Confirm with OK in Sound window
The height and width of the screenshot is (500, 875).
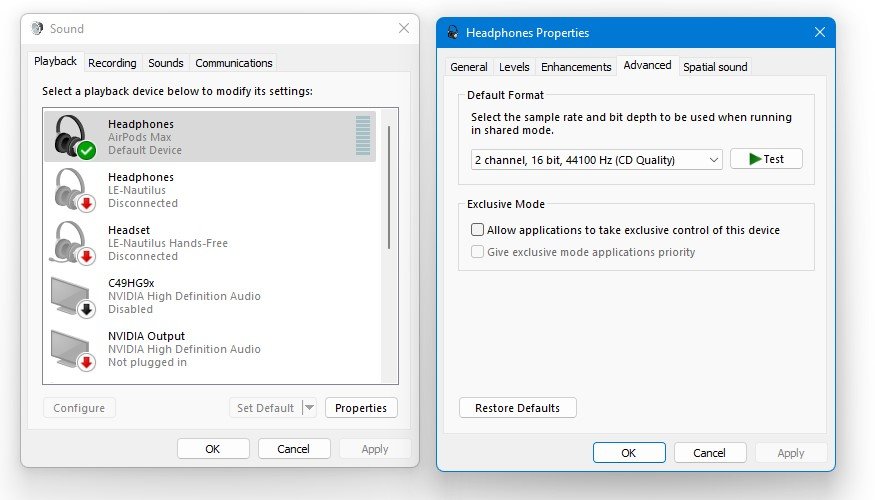(x=213, y=449)
